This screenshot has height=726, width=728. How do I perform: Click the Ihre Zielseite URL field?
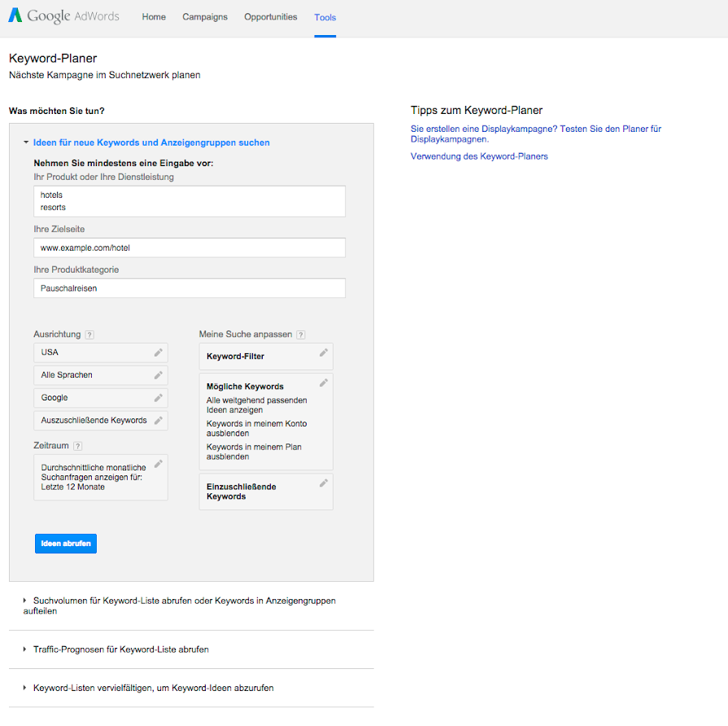tap(190, 247)
